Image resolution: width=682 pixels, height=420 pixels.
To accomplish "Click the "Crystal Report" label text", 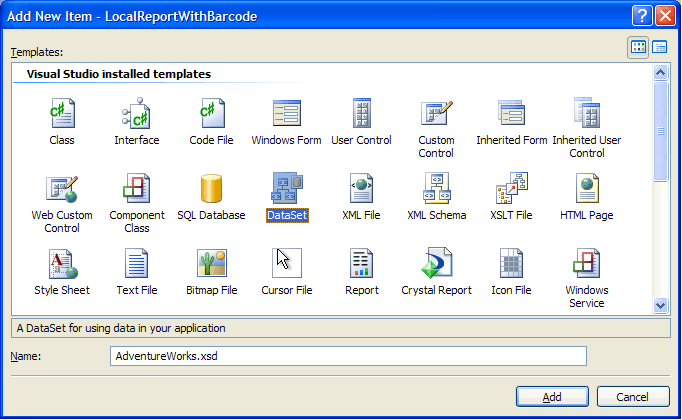I will (437, 290).
